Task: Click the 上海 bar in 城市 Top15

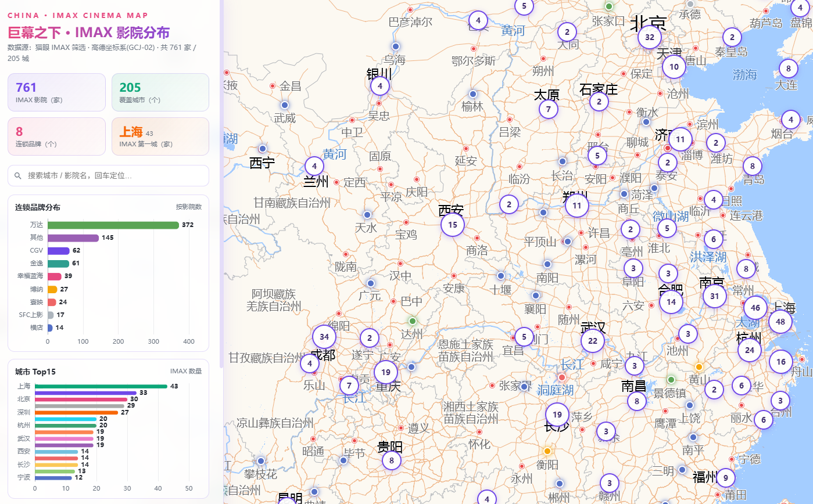Action: [x=101, y=386]
